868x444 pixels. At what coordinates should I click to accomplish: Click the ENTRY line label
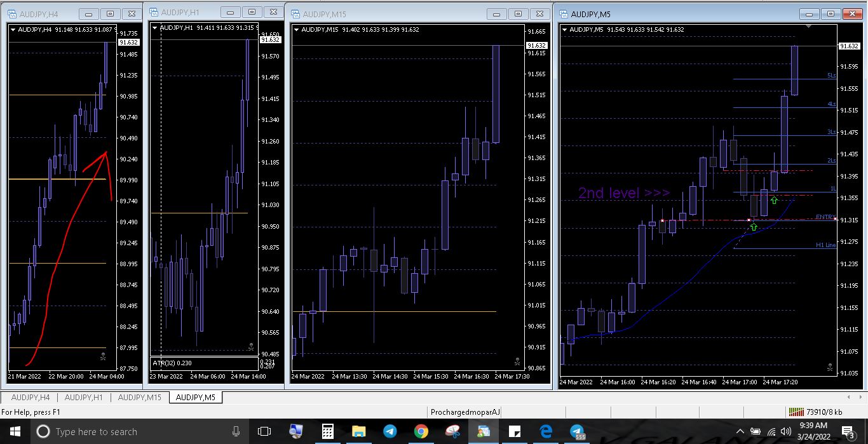[x=825, y=217]
